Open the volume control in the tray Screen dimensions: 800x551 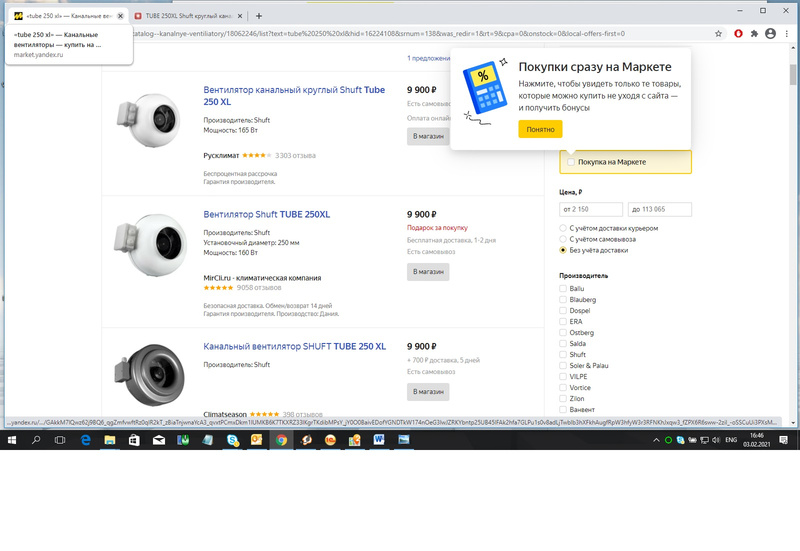[x=716, y=440]
